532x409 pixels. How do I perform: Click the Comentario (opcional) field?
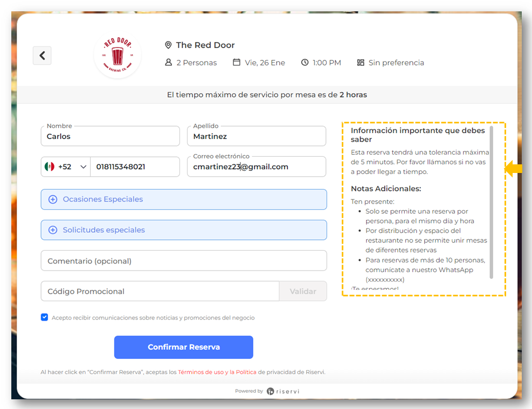pos(184,261)
